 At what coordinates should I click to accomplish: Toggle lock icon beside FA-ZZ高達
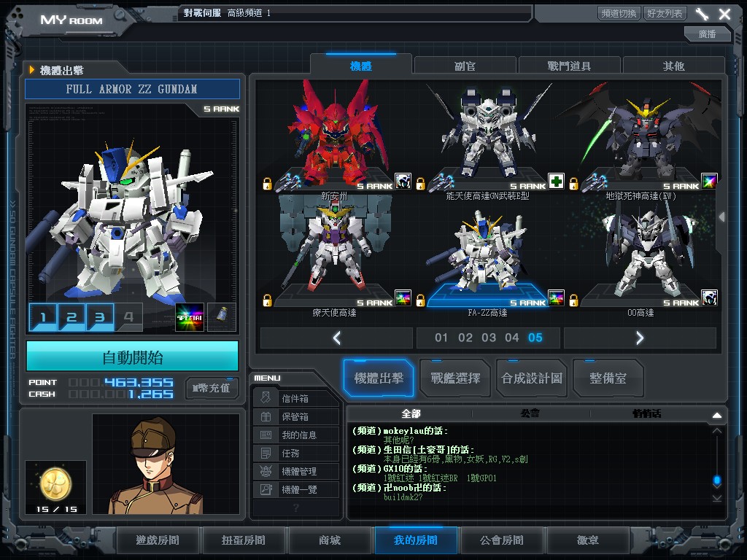[420, 300]
